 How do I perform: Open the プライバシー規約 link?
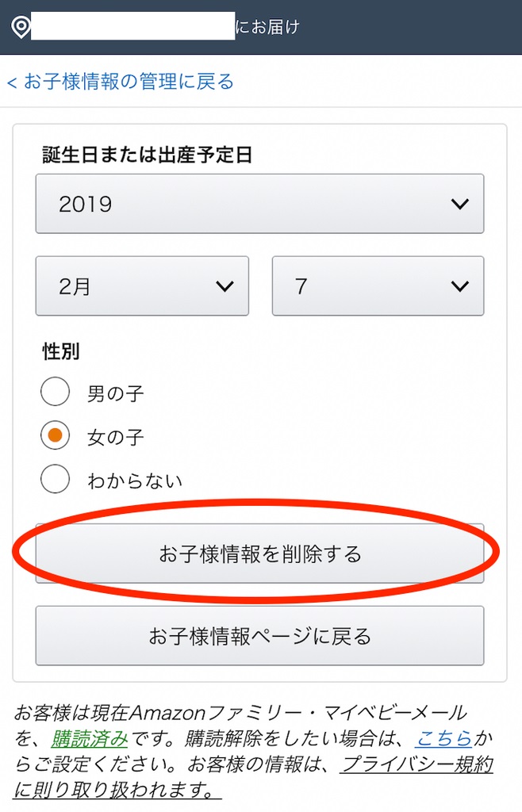[x=416, y=764]
